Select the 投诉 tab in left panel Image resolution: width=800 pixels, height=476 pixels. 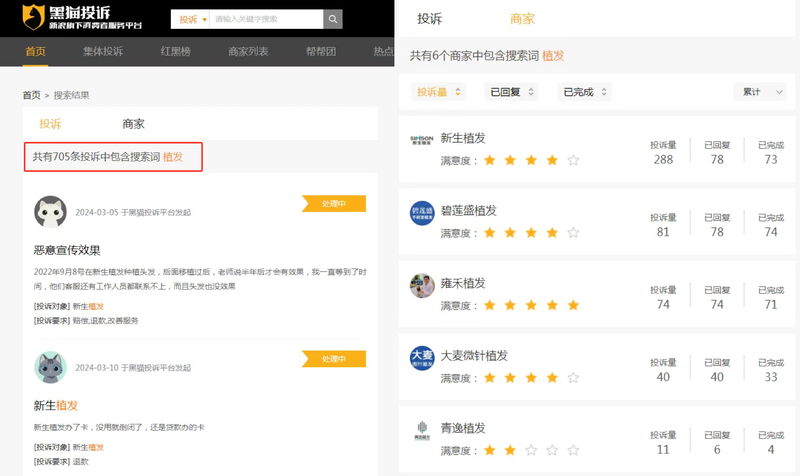tap(50, 123)
